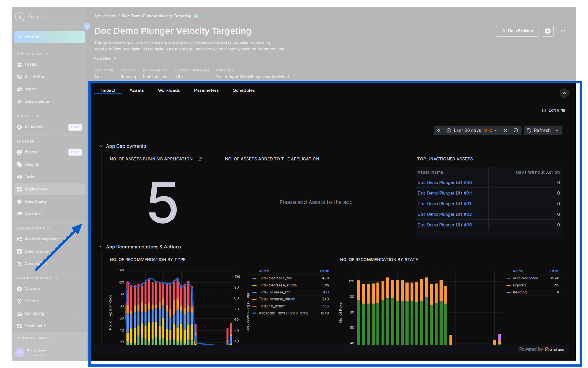Open the refresh interval dropdown arrow

point(557,130)
